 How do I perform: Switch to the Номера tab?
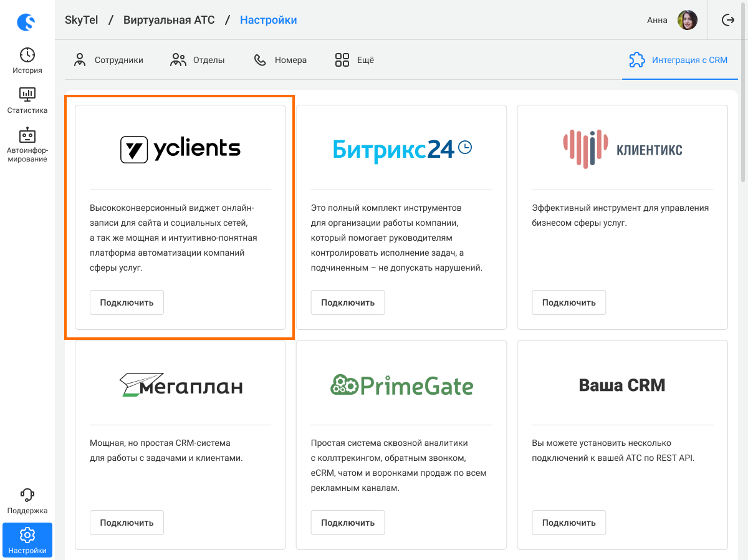[x=280, y=60]
